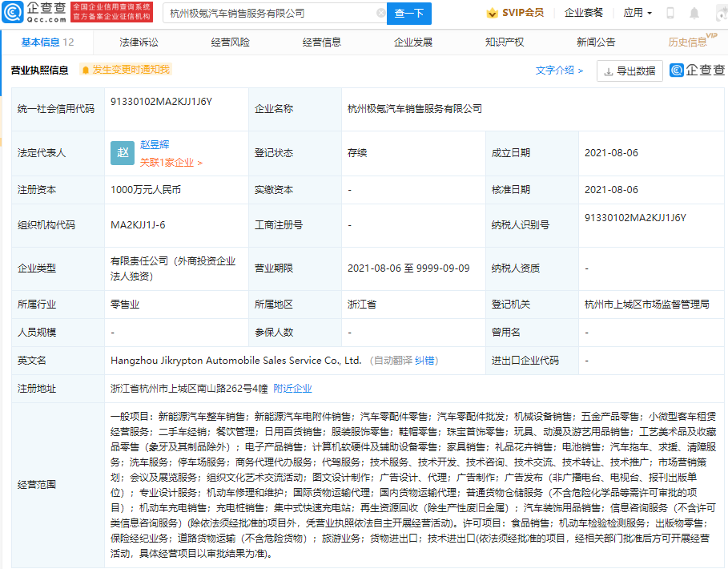Select 杭州市上城区市场监督管理局 registration authority
Viewport: 728px width, 569px height.
tap(647, 305)
